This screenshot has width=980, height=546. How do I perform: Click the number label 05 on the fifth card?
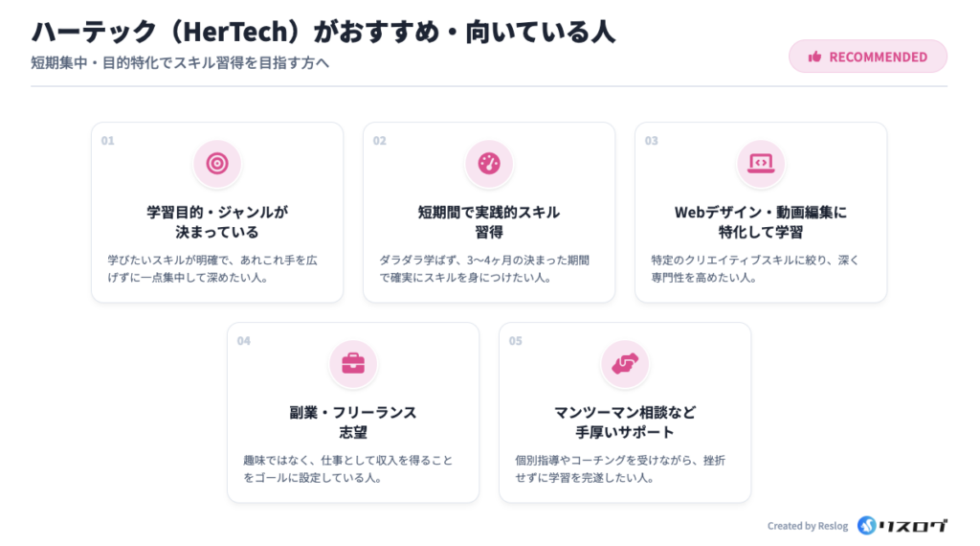[516, 341]
